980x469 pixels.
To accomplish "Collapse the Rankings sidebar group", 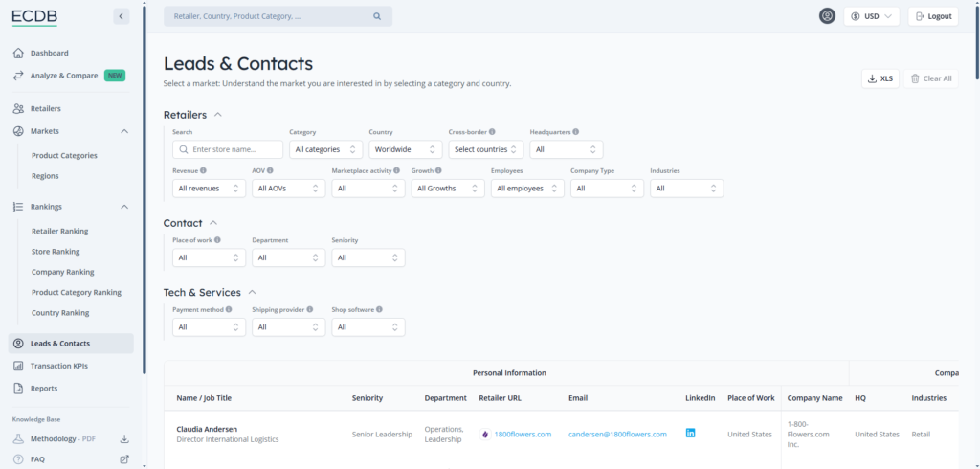I will [124, 207].
